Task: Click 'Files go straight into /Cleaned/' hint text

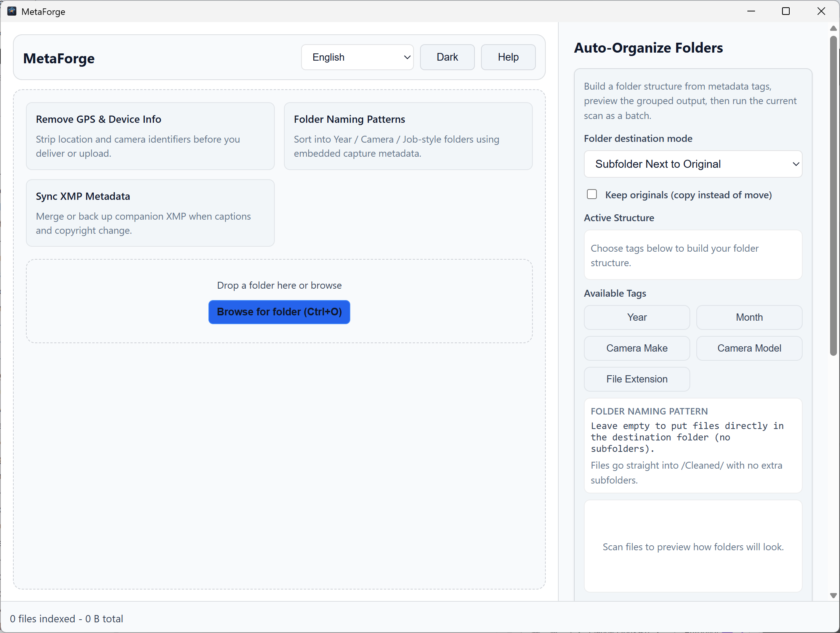Action: tap(686, 472)
